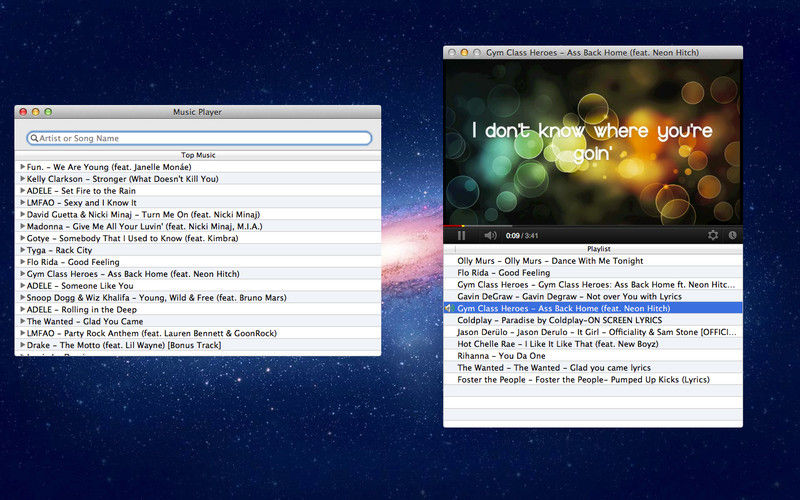Click the lyric video display area
This screenshot has height=500, width=800.
[593, 143]
